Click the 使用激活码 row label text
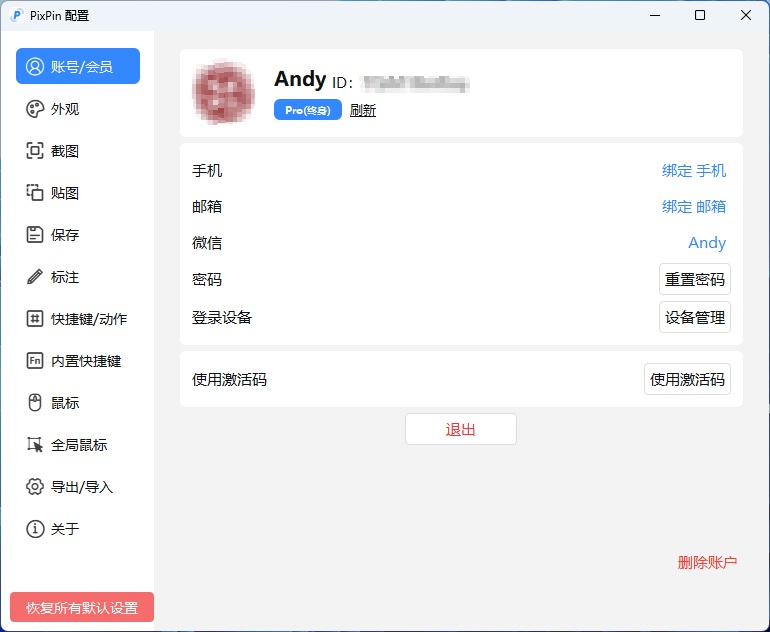Viewport: 770px width, 632px height. 229,379
